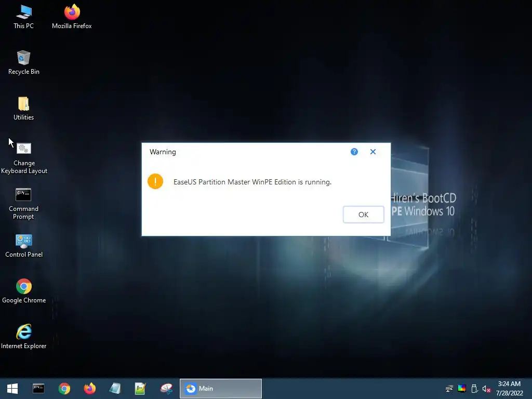Click OK in the Warning dialog
The height and width of the screenshot is (399, 532).
(x=363, y=215)
